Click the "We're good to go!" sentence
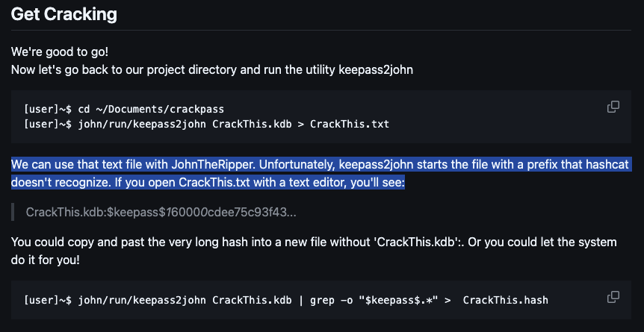 coord(60,52)
